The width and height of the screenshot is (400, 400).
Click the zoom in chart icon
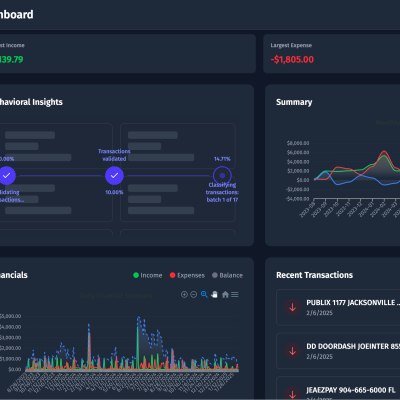pos(184,294)
